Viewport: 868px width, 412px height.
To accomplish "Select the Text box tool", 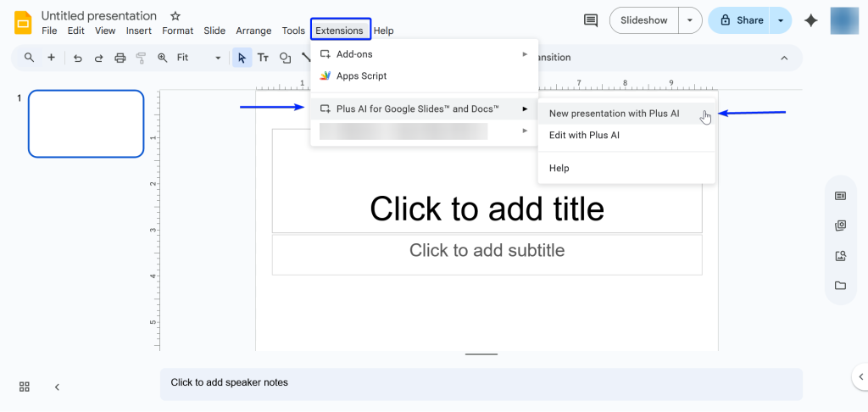I will pyautogui.click(x=263, y=58).
